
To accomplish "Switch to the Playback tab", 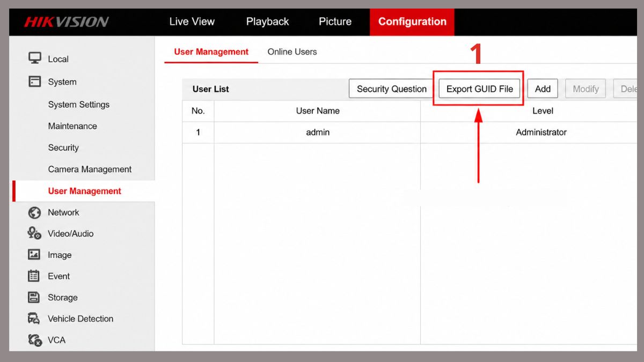I will click(267, 21).
